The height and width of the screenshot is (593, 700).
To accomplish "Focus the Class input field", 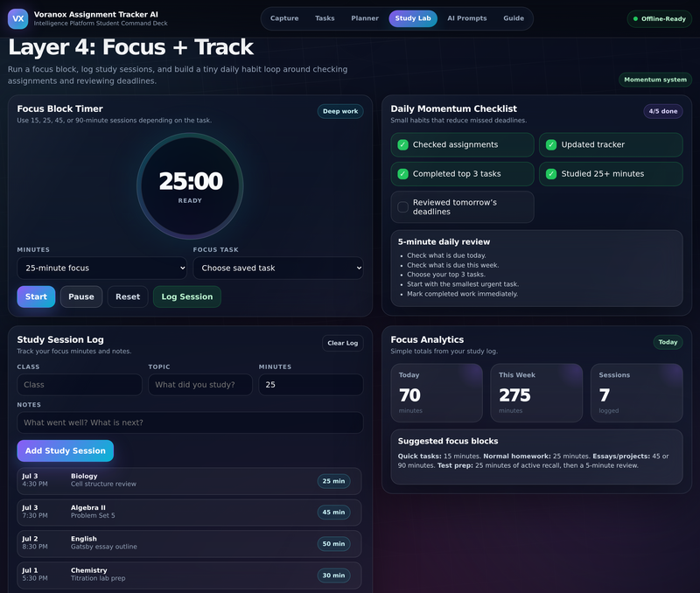I will coord(80,385).
